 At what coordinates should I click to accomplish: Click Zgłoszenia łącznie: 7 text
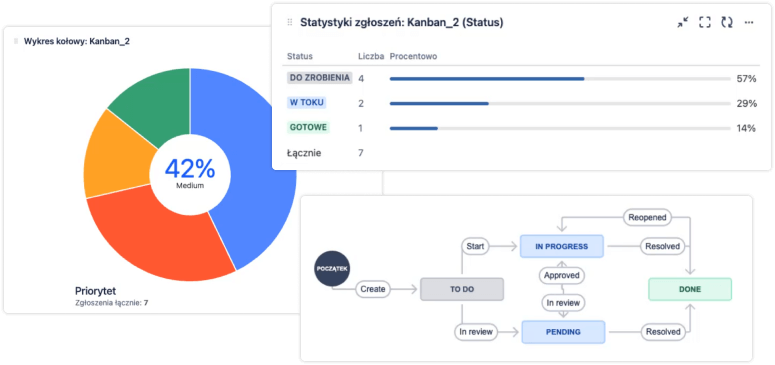111,303
